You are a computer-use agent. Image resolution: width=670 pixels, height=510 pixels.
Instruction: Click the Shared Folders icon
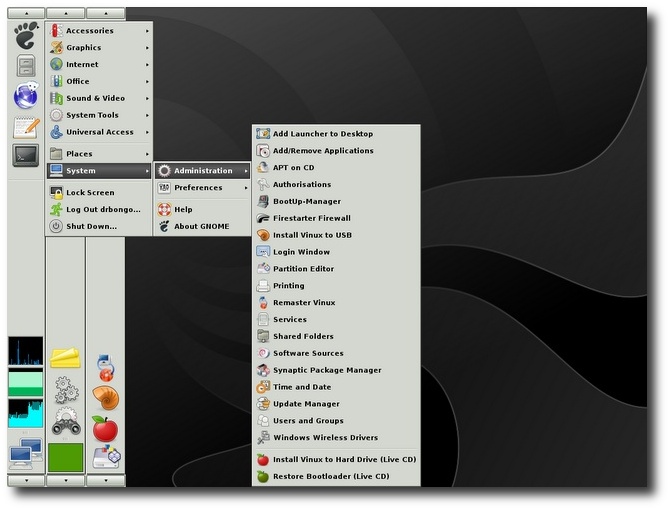(263, 336)
